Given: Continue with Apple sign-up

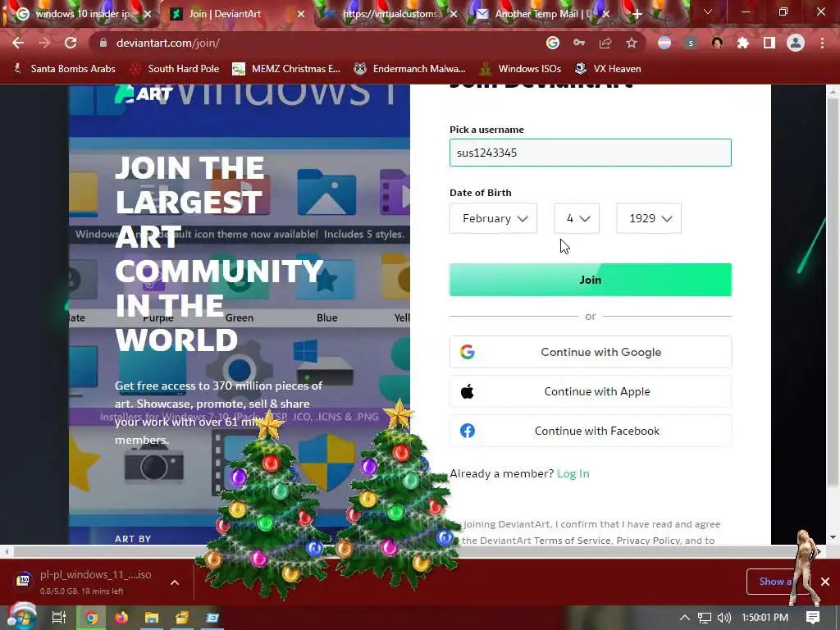Looking at the screenshot, I should tap(591, 391).
